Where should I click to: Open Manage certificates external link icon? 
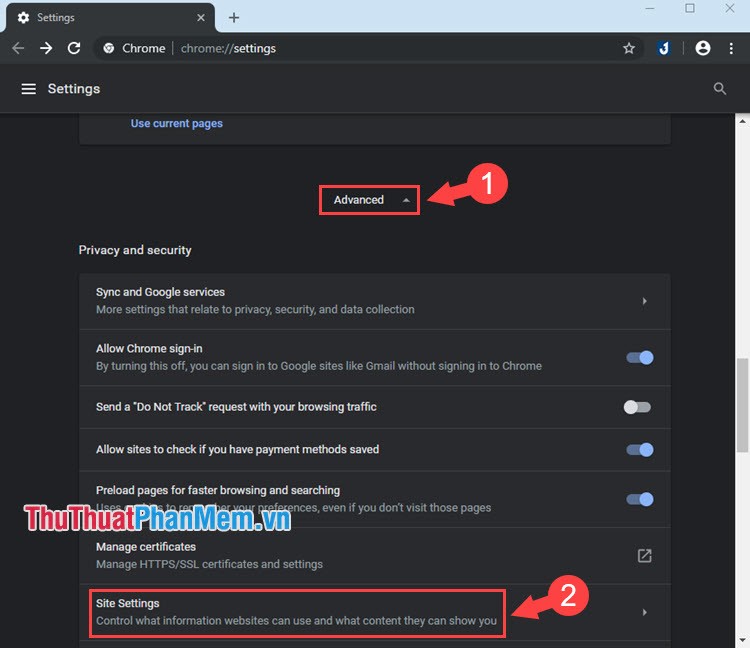644,556
